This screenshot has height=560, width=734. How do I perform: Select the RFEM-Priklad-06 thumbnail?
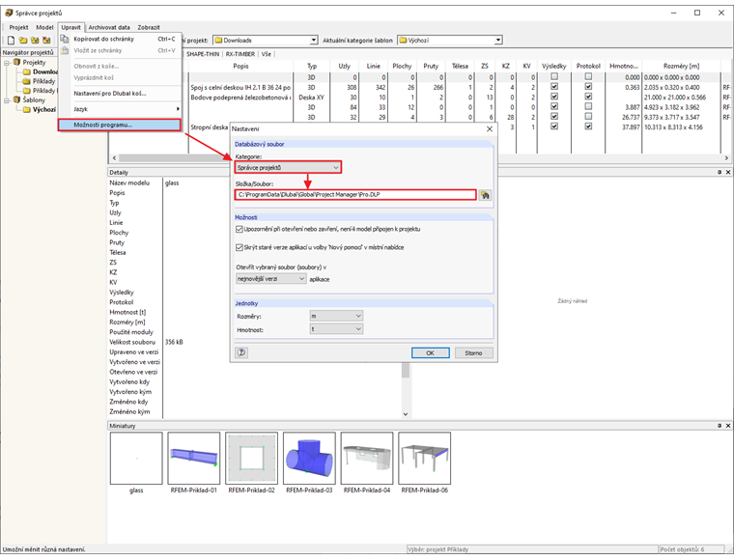(425, 458)
